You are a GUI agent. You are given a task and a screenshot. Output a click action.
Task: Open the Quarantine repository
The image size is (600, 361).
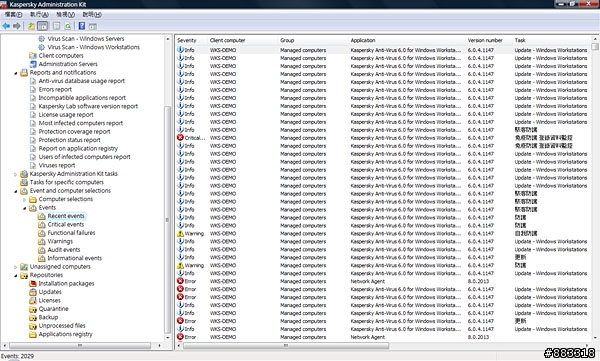coord(53,309)
